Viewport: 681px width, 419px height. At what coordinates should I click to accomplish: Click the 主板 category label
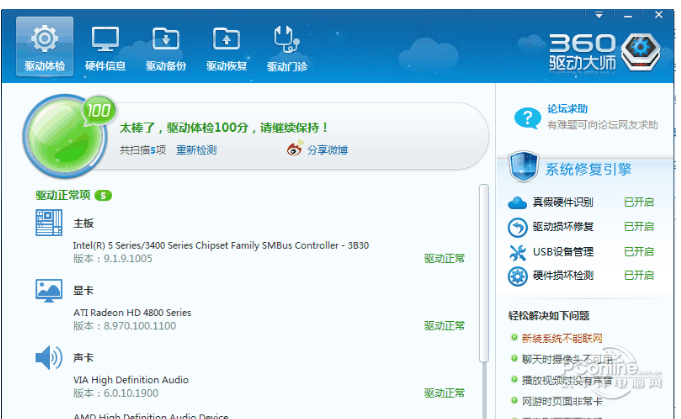click(83, 224)
